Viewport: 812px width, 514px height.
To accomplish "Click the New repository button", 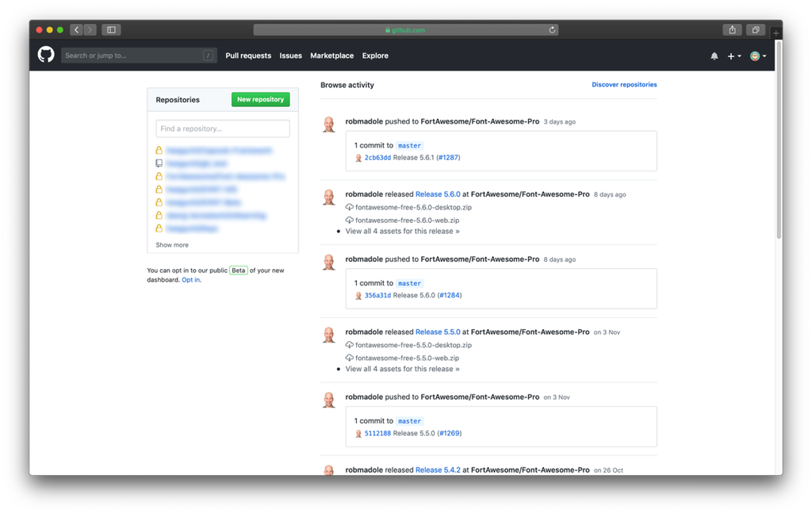I will point(260,99).
